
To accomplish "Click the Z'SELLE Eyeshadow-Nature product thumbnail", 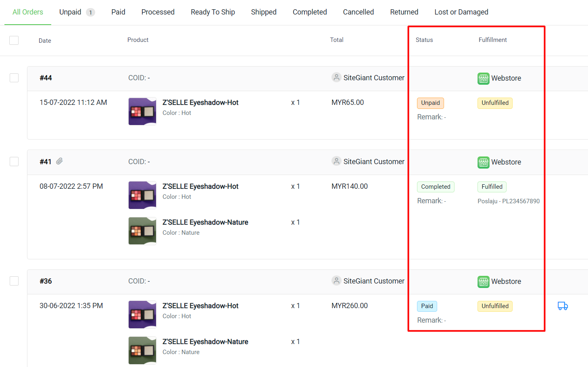I will (x=142, y=231).
